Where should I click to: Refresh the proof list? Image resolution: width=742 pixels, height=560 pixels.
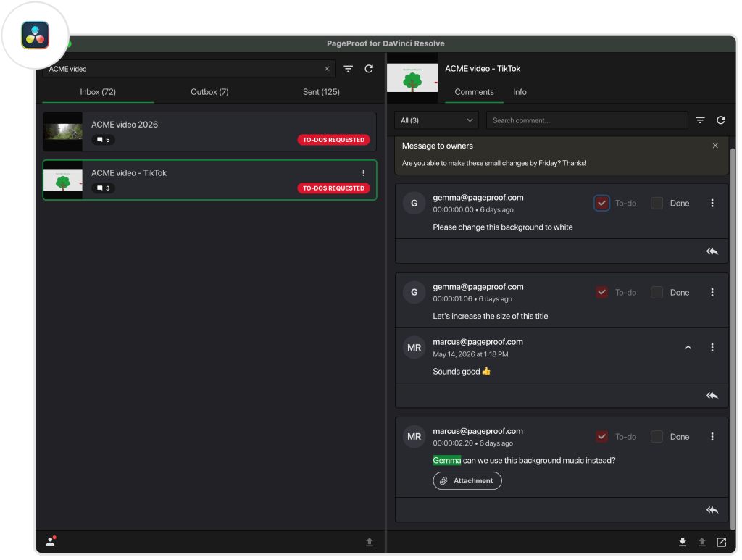pos(369,69)
